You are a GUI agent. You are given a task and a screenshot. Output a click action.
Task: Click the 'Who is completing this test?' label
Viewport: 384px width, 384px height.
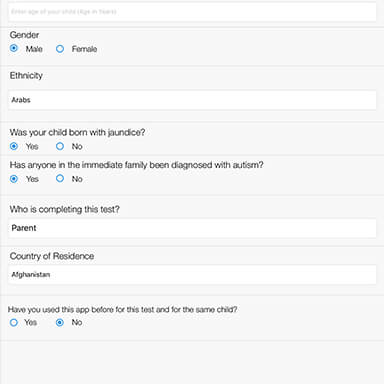(65, 209)
